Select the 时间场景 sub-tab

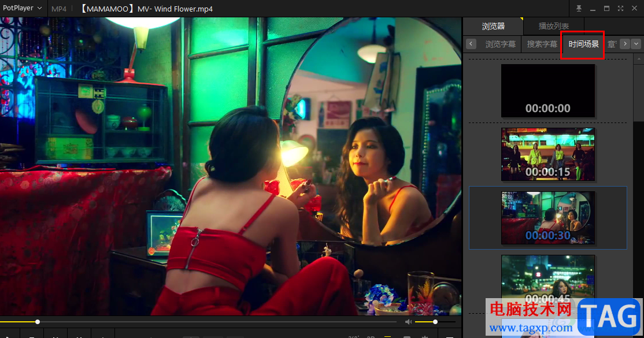[584, 44]
